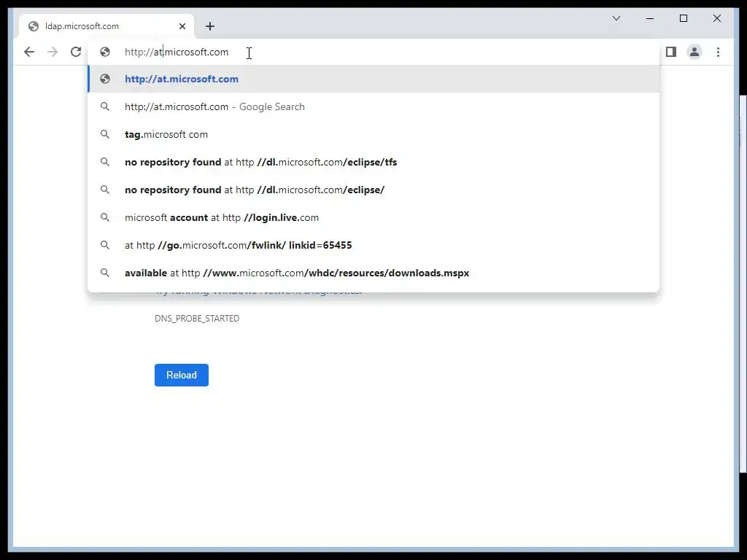This screenshot has height=560, width=747.
Task: Minimize the Chrome window
Action: click(650, 18)
